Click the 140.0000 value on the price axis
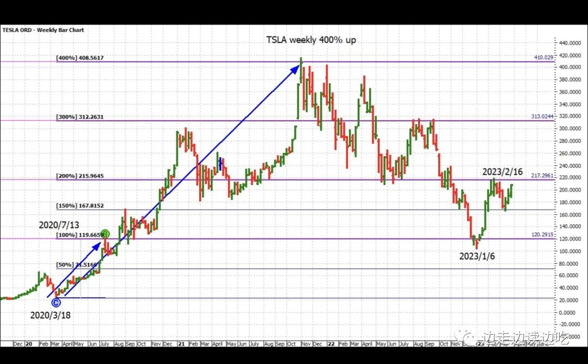This screenshot has width=588, height=364. (x=570, y=226)
